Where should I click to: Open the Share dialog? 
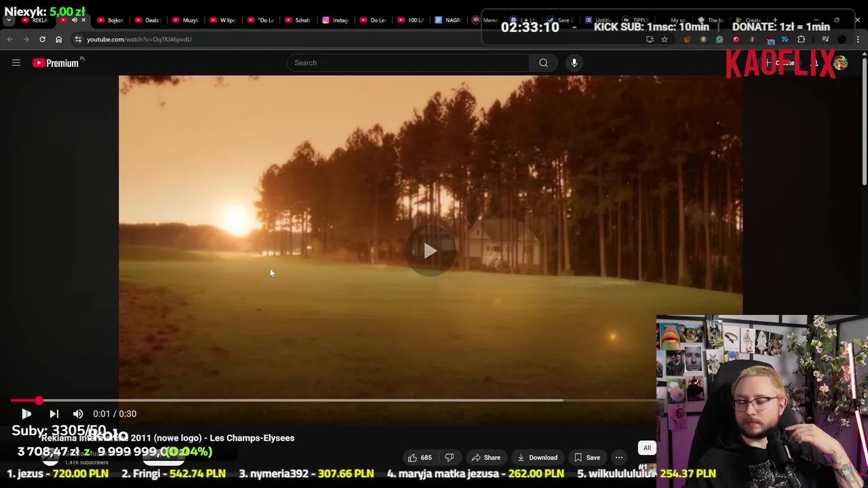point(486,457)
